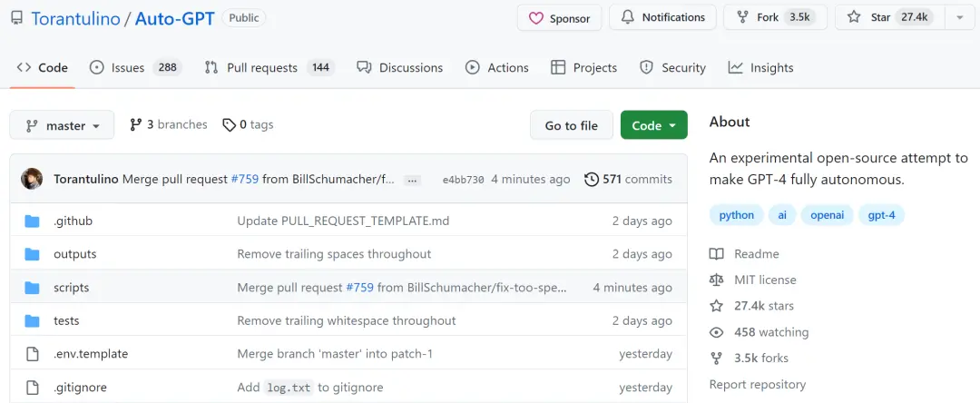The width and height of the screenshot is (980, 403).
Task: Select the python topic tag
Action: coord(736,215)
